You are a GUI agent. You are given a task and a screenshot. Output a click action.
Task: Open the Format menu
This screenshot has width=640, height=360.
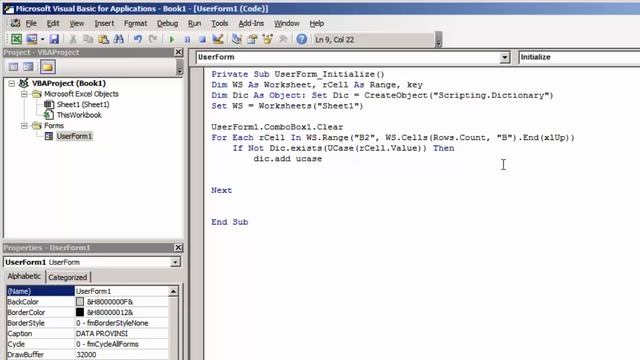(x=136, y=24)
